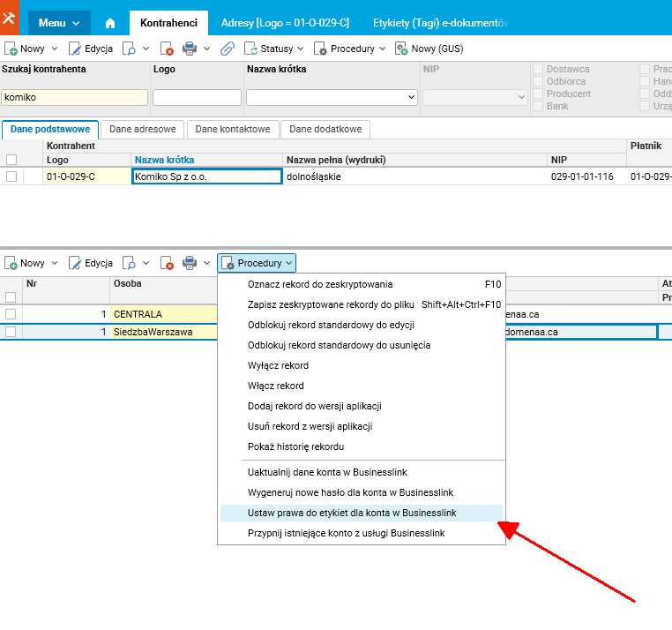
Task: Open the NIP combo box
Action: click(x=521, y=97)
